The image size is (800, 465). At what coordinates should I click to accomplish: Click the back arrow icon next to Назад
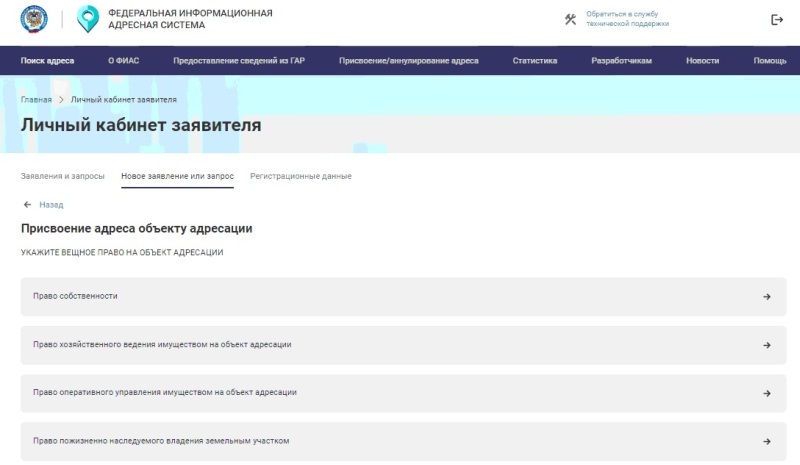point(28,205)
